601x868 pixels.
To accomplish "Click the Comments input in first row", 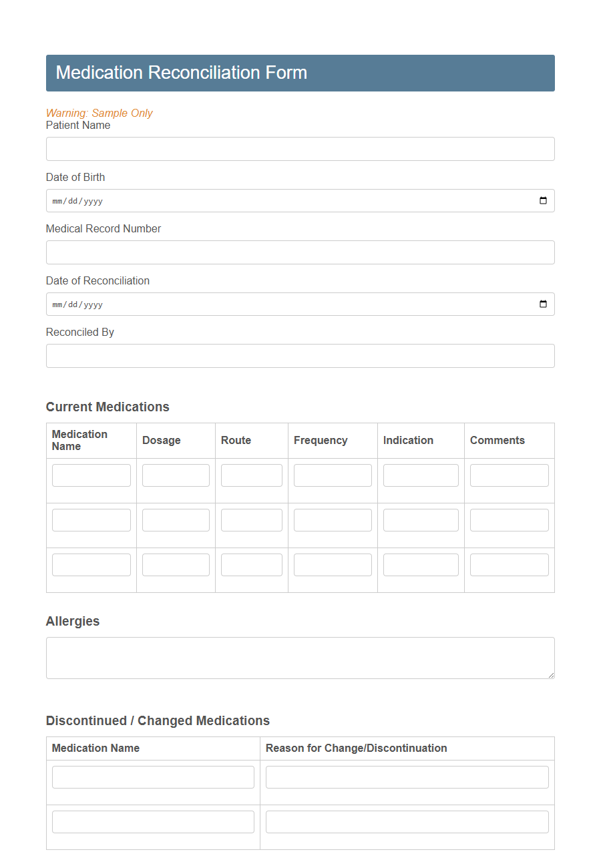I will [x=509, y=475].
